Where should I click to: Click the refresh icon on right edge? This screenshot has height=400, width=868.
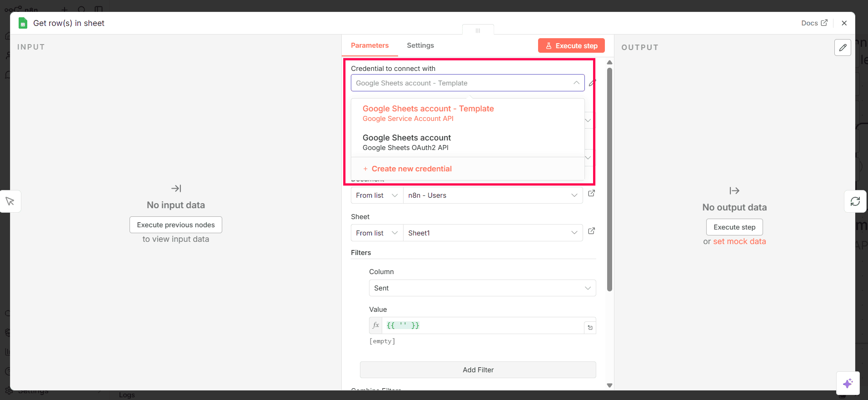(855, 201)
